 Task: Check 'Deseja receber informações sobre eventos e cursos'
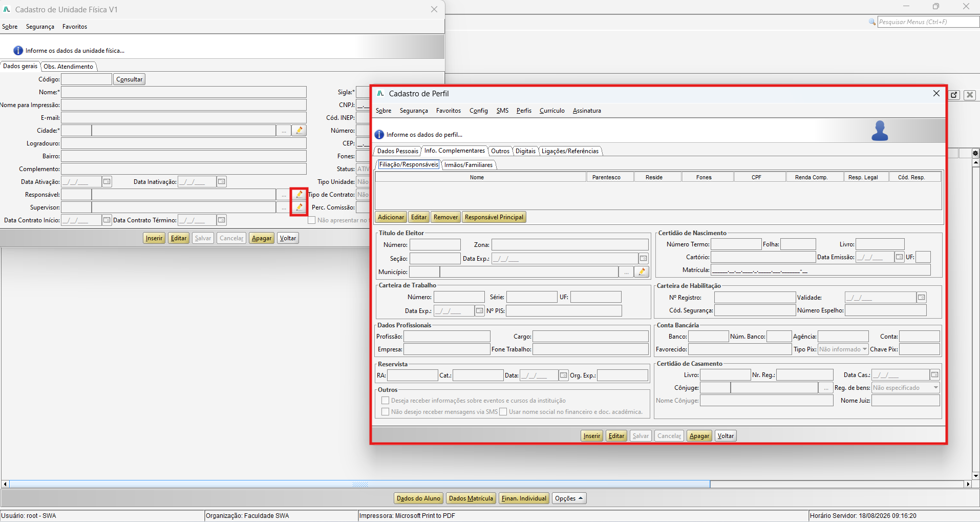[386, 401]
